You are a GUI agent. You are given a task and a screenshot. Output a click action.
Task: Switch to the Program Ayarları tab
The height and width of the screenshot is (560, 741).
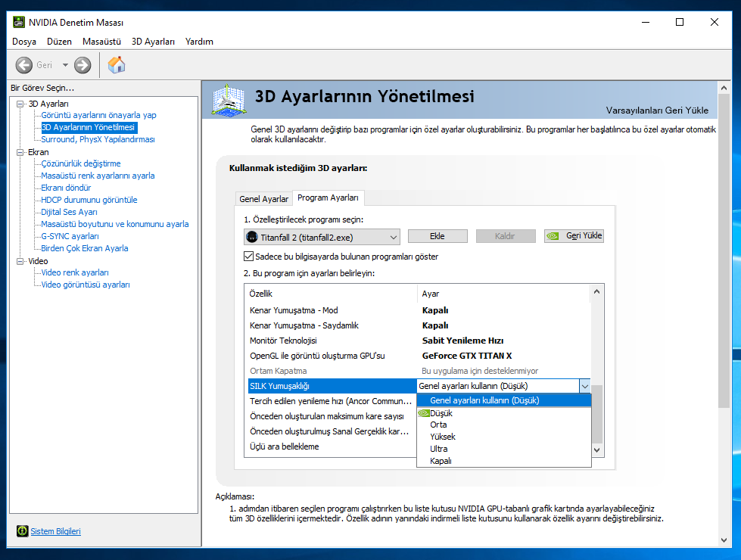pyautogui.click(x=328, y=198)
